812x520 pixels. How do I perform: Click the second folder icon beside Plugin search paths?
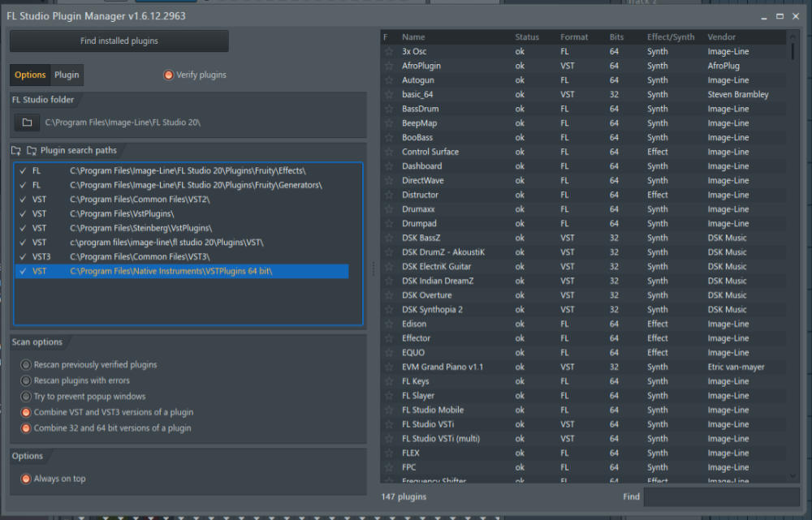(32, 151)
